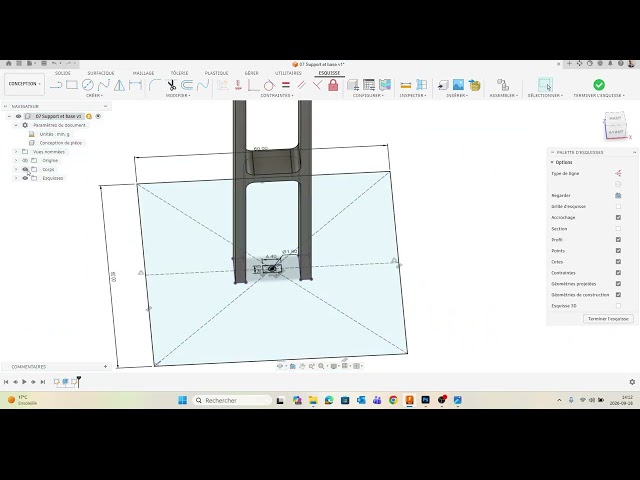Expand the Vues nommées tree node
This screenshot has height=480, width=640.
(16, 152)
